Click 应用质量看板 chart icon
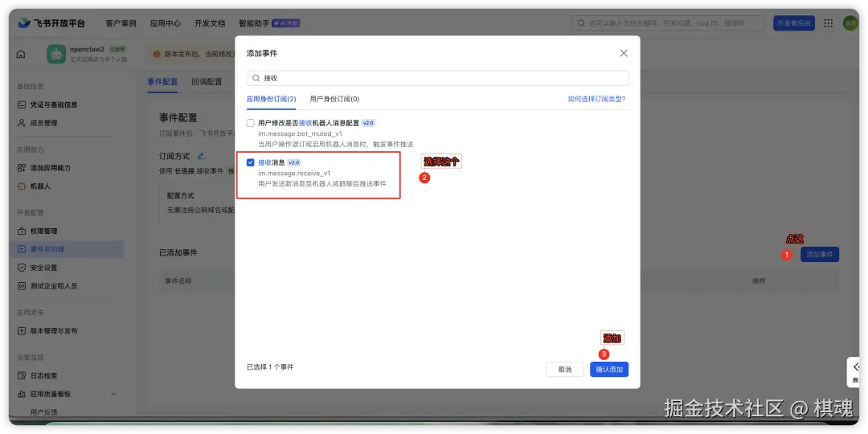This screenshot has width=868, height=434. click(22, 394)
